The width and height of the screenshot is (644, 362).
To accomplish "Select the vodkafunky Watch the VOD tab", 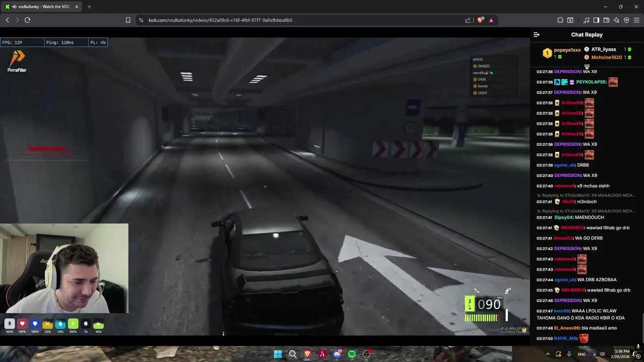I will [x=41, y=7].
